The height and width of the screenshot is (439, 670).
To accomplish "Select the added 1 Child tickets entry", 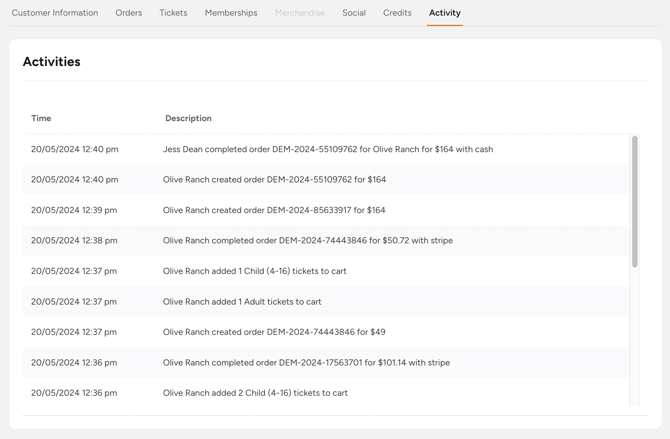I will coord(326,271).
